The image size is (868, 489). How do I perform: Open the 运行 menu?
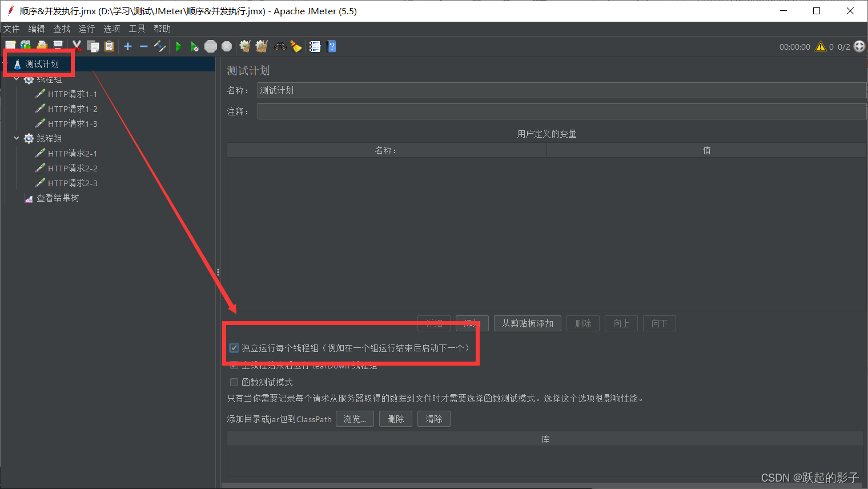click(87, 29)
